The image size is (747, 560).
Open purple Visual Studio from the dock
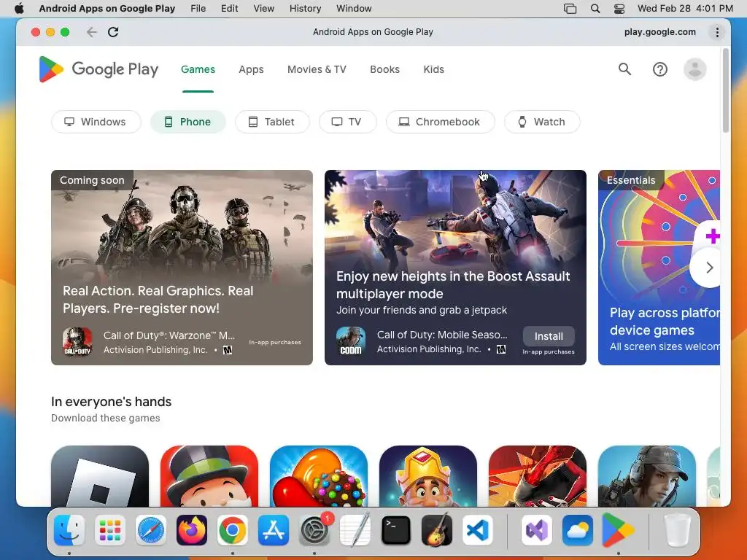click(x=537, y=530)
